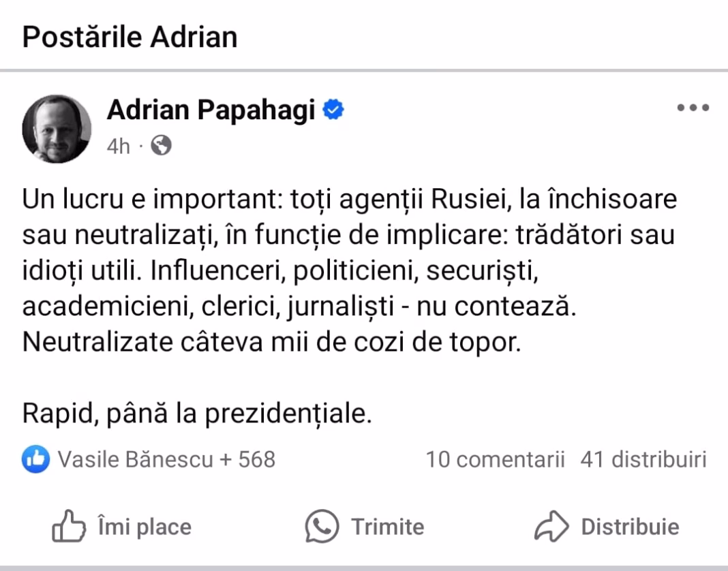Click Adrian Papahagi's profile picture

click(x=57, y=129)
